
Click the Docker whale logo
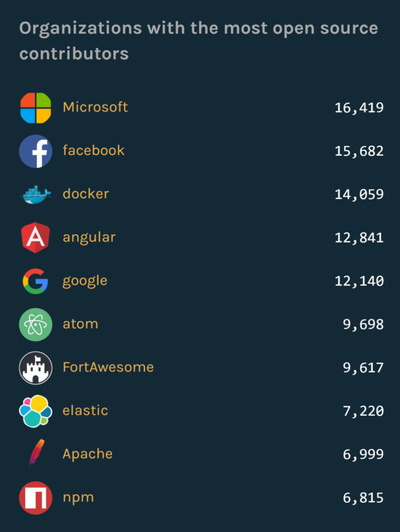36,195
